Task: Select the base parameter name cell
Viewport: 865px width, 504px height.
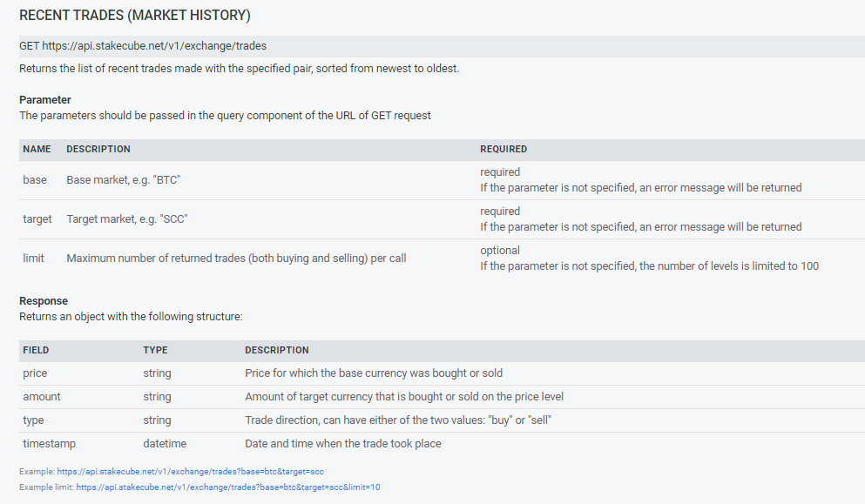Action: pos(35,180)
